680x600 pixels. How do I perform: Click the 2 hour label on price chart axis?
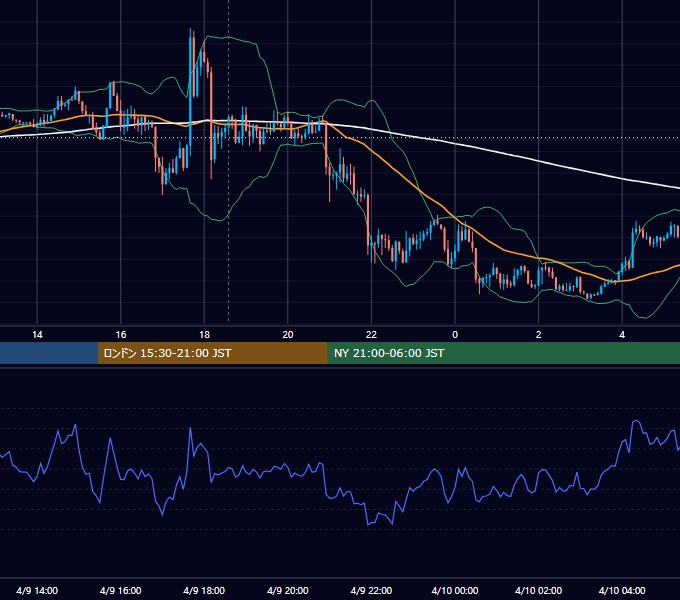538,335
